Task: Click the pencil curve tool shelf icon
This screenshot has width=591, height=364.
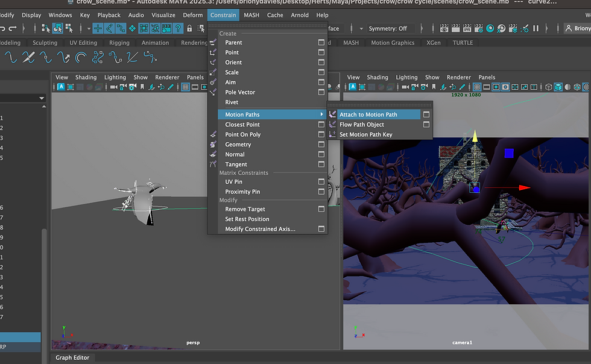Action: (28, 57)
